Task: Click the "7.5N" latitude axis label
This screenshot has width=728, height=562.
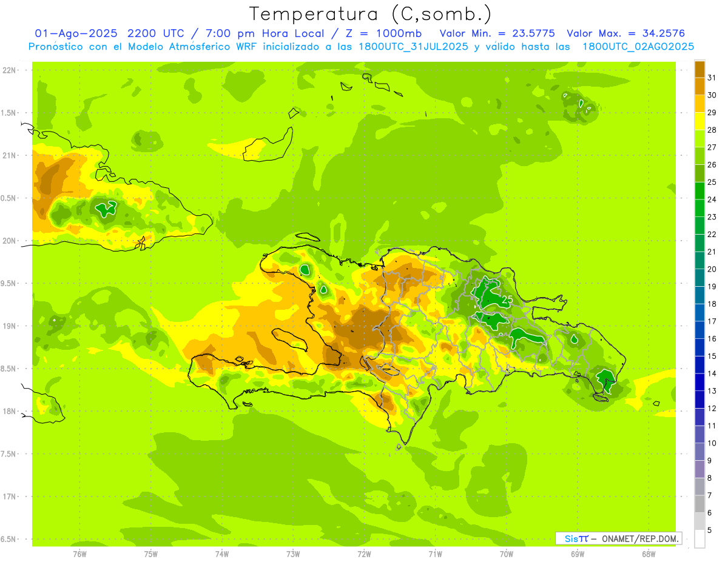Action: (x=8, y=454)
